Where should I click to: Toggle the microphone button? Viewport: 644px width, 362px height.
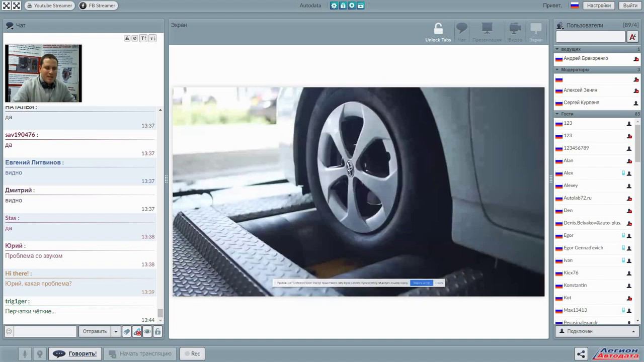click(x=25, y=353)
